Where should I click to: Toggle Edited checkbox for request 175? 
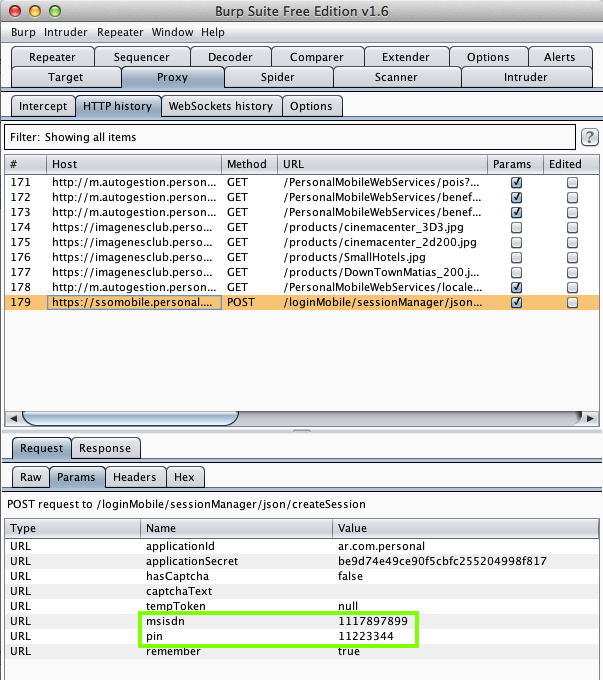[x=572, y=242]
